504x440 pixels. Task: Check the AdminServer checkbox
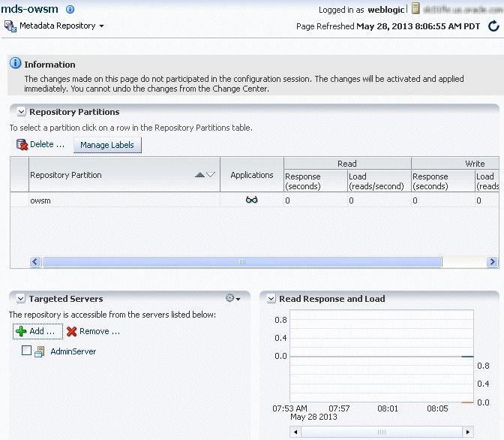[27, 350]
